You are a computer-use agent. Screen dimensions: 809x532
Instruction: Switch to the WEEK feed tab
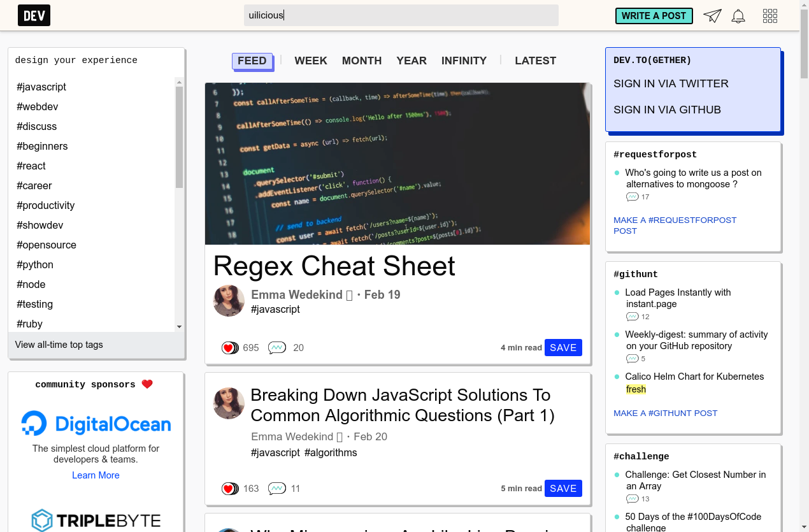coord(311,61)
